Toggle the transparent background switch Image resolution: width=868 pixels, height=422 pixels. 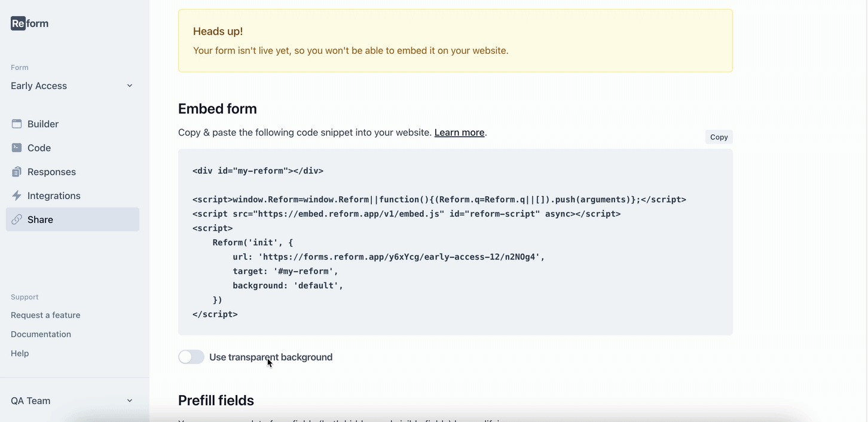[x=191, y=357]
